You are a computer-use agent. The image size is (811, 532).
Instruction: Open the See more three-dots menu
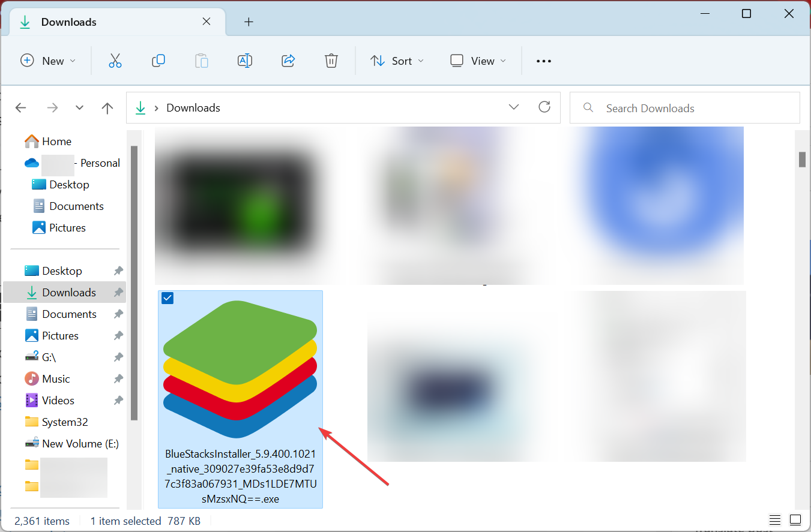coord(544,61)
